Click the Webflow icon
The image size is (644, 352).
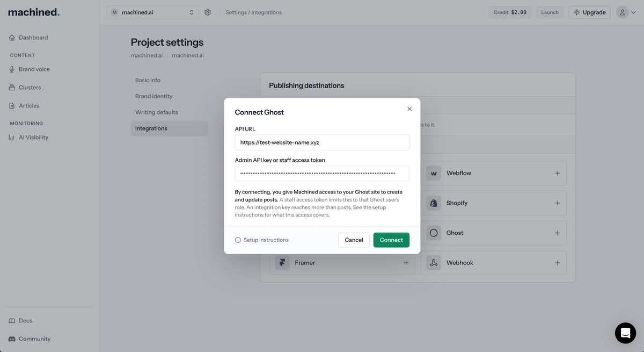click(434, 173)
